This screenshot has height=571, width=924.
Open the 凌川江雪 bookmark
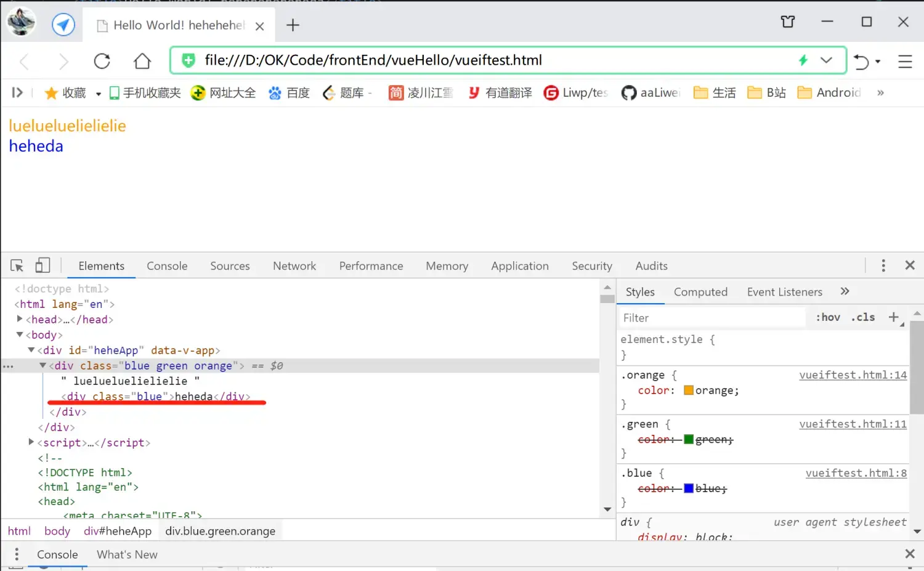(421, 93)
